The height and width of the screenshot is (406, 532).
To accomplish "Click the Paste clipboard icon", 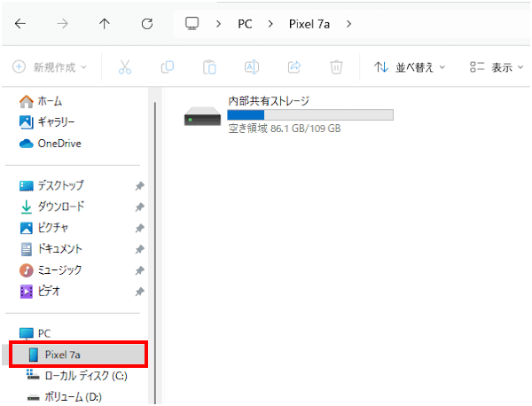I will tap(209, 67).
